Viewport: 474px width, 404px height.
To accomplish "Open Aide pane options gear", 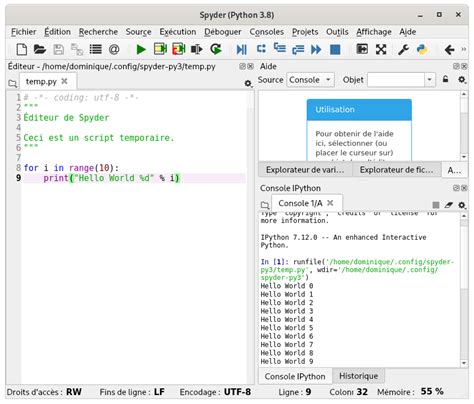I will (x=462, y=80).
